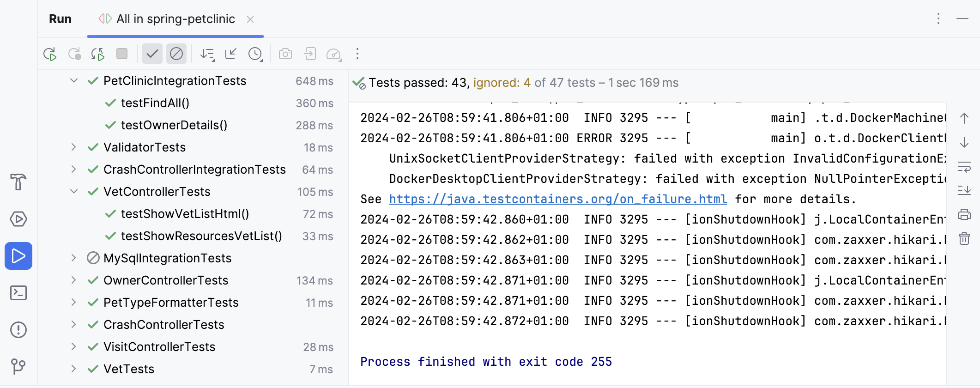Click the Print console output icon
This screenshot has width=980, height=388.
[x=964, y=214]
